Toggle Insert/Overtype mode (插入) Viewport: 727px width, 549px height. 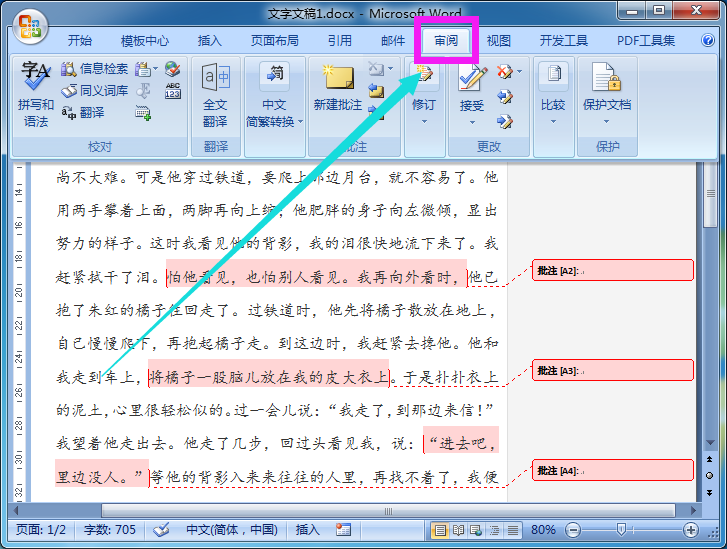click(x=308, y=529)
